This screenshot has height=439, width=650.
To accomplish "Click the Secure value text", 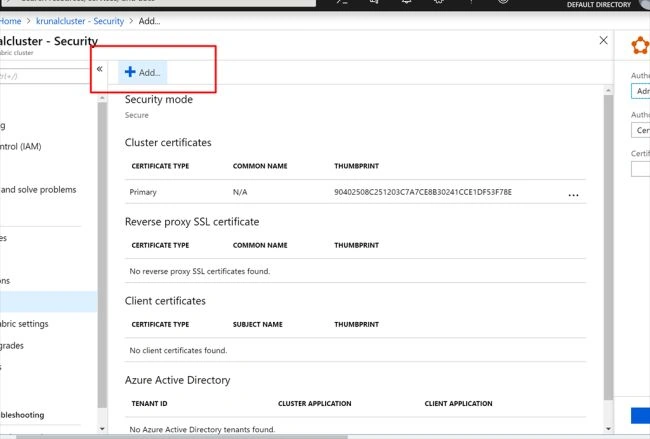I will coord(136,115).
